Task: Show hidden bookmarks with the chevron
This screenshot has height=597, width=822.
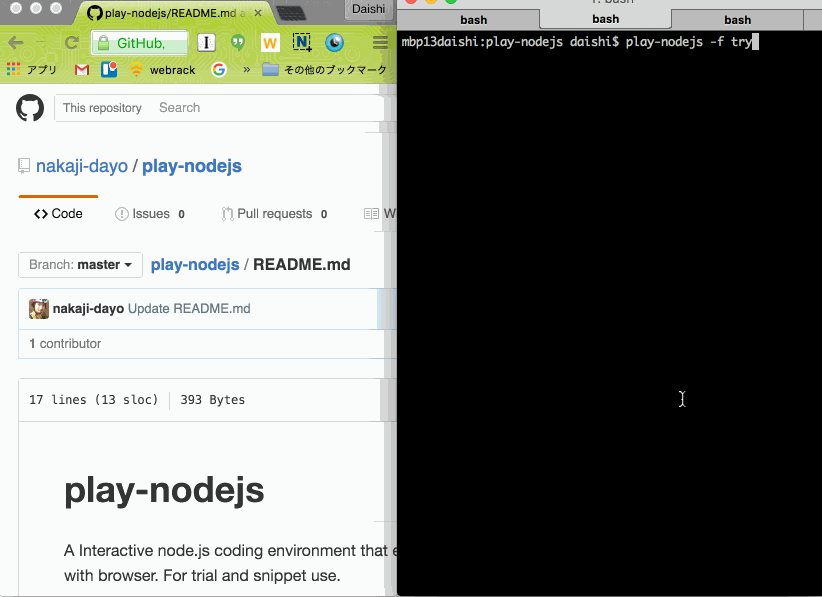Action: click(x=246, y=69)
